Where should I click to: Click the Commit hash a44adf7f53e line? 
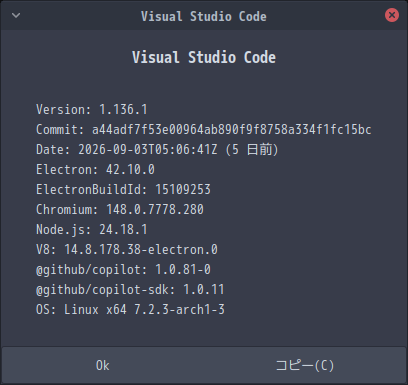204,130
